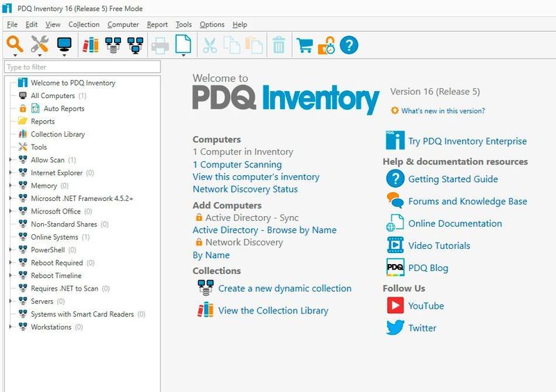
Task: Select All Computers in the tree
Action: coord(53,96)
